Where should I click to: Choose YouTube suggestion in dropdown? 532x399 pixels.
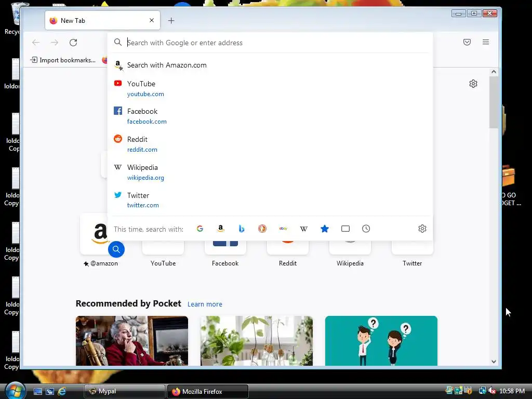click(270, 88)
